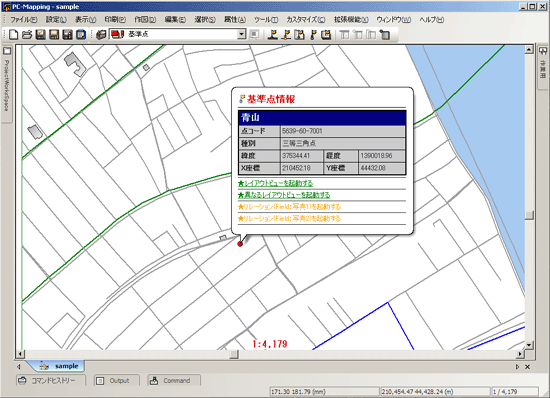Open the layer book icon beside the combo box
The height and width of the screenshot is (398, 550).
101,34
